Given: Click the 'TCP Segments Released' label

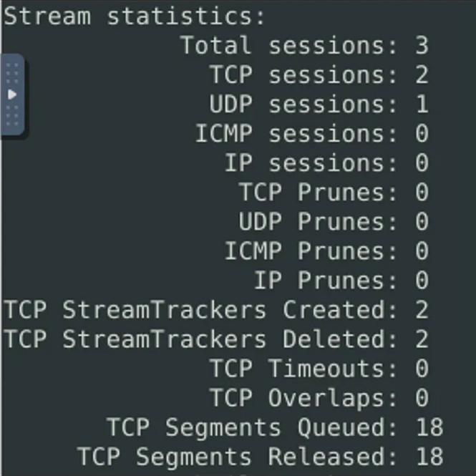Looking at the screenshot, I should pyautogui.click(x=237, y=457).
